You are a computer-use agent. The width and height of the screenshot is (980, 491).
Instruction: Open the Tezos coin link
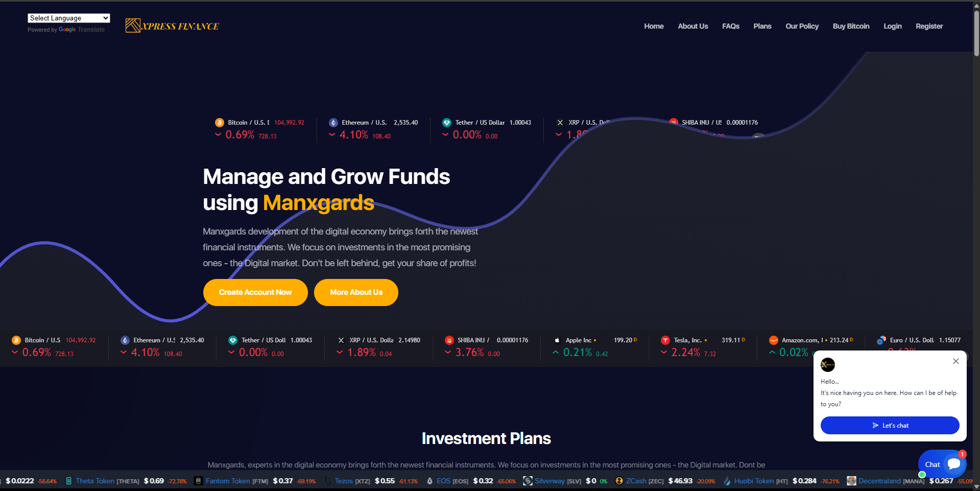pyautogui.click(x=344, y=481)
